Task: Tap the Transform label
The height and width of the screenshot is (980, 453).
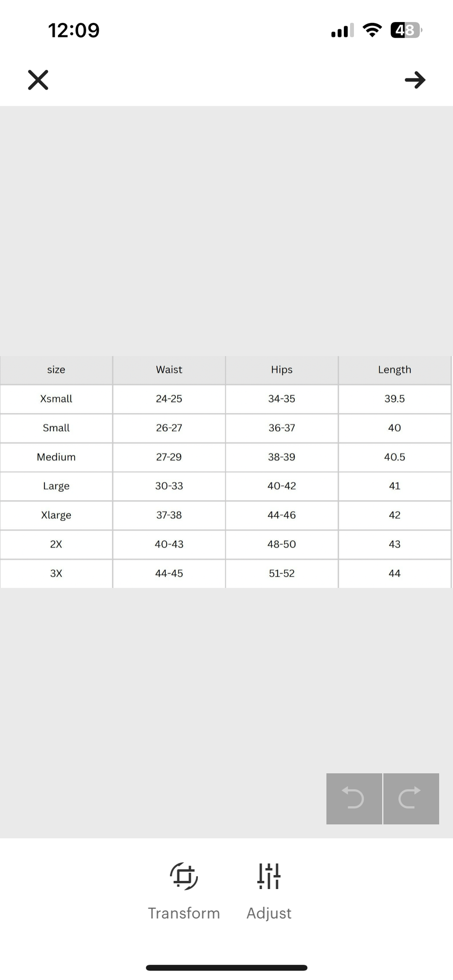Action: (x=184, y=913)
